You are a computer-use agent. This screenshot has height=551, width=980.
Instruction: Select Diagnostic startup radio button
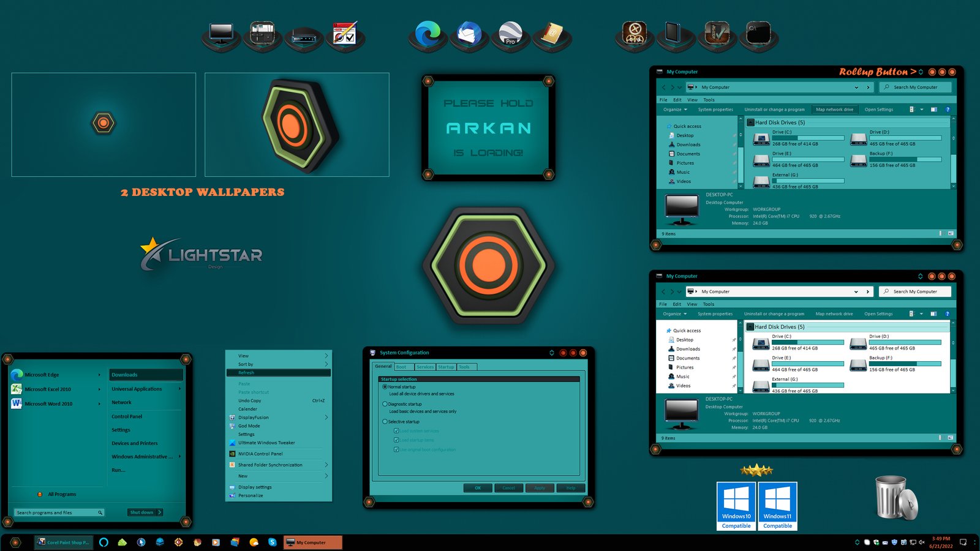385,404
